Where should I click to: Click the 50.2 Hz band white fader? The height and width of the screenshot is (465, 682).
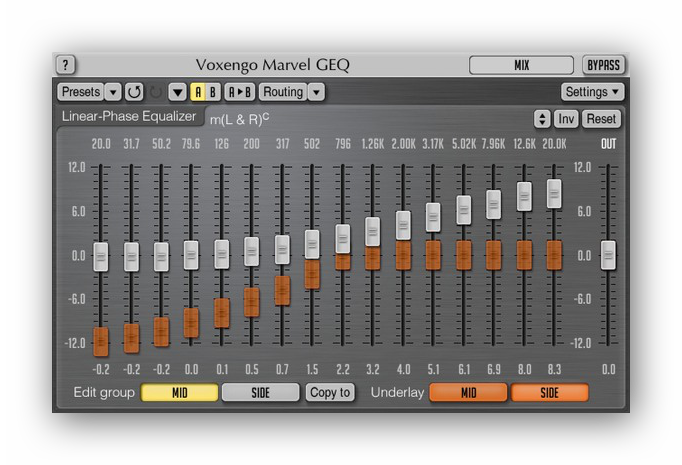click(x=161, y=257)
